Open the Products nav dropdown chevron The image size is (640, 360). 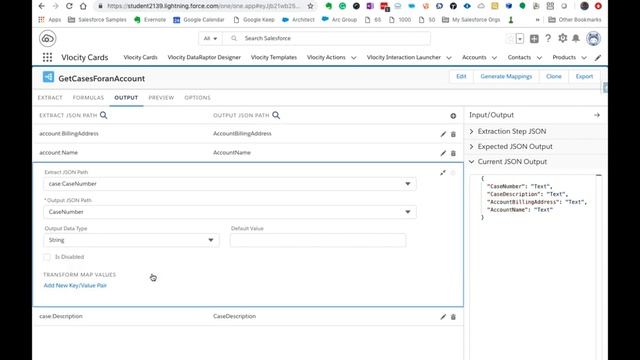point(584,58)
